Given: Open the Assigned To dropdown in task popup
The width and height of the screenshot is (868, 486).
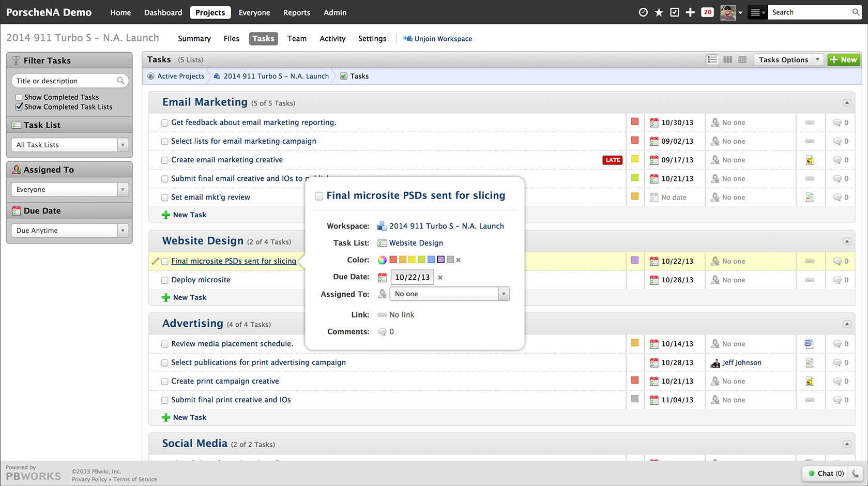Looking at the screenshot, I should [x=504, y=294].
